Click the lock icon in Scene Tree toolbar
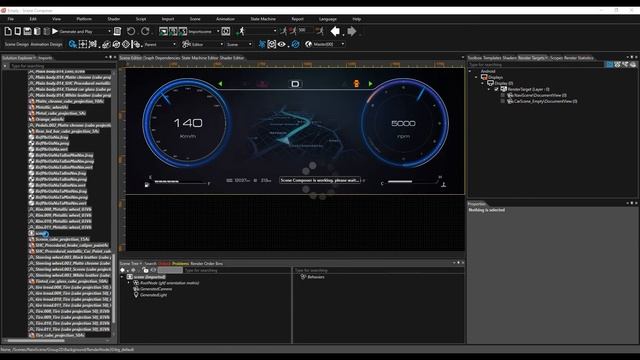This screenshot has width=640, height=360. pos(145,270)
